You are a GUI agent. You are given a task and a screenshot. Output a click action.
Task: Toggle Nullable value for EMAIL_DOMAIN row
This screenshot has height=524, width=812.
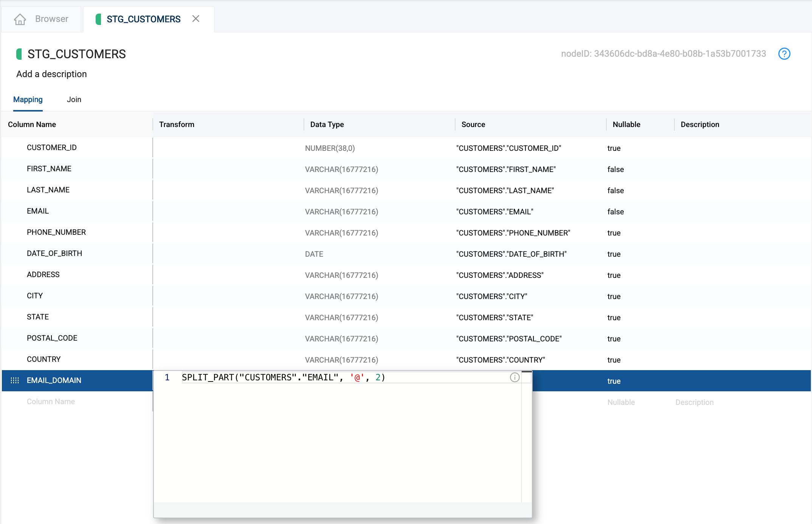(x=614, y=381)
